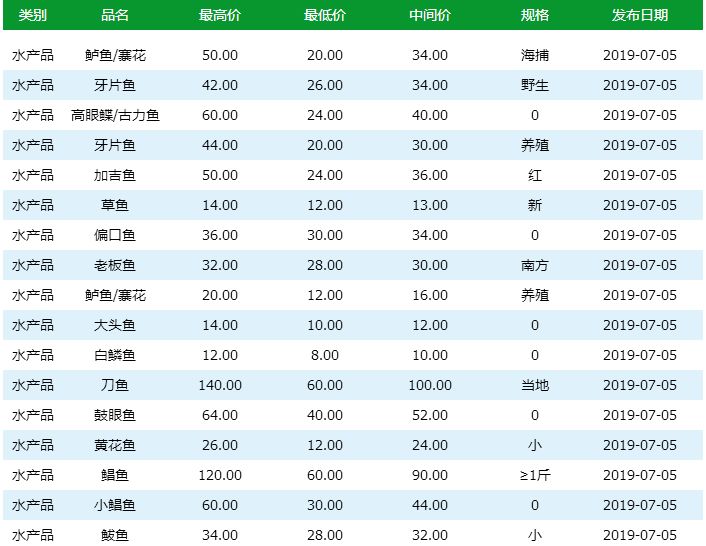706x546 pixels.
Task: Click the 水产品 category in 草鱼 row
Action: point(32,205)
